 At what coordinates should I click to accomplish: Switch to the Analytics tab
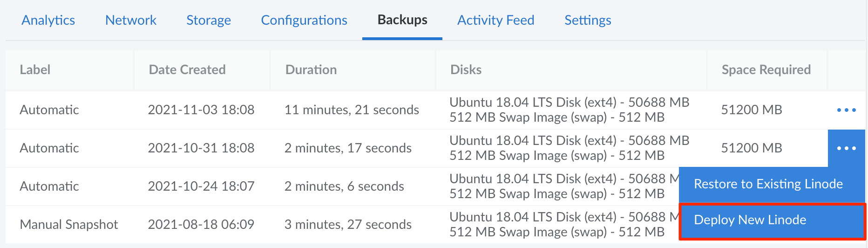coord(48,20)
